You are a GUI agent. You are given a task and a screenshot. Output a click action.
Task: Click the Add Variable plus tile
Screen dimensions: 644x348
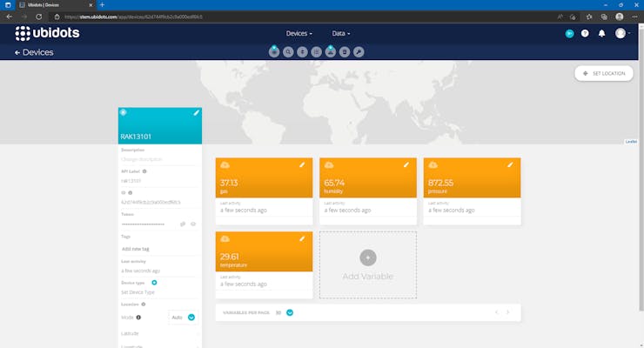(368, 265)
